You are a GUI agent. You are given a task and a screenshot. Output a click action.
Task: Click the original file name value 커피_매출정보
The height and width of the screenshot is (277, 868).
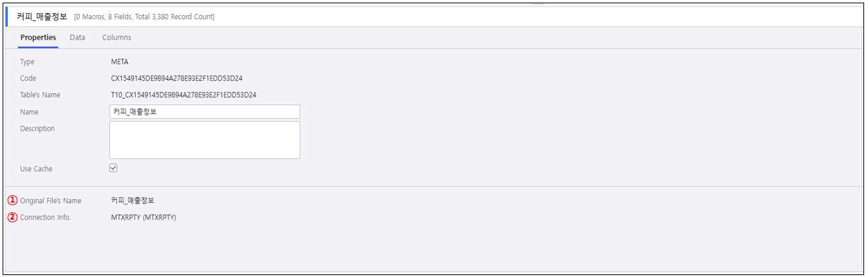click(132, 200)
